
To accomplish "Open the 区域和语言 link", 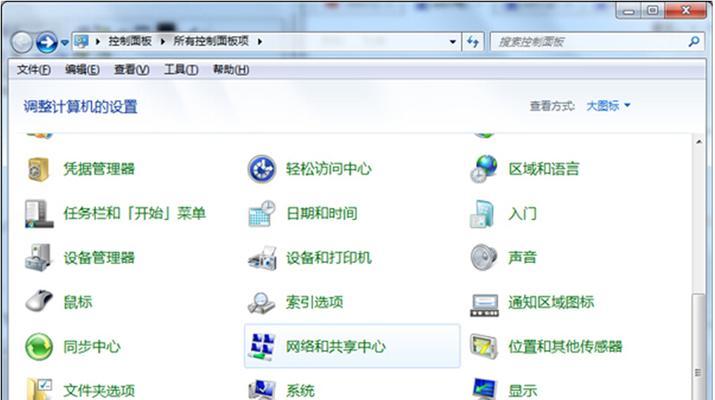I will [x=544, y=169].
